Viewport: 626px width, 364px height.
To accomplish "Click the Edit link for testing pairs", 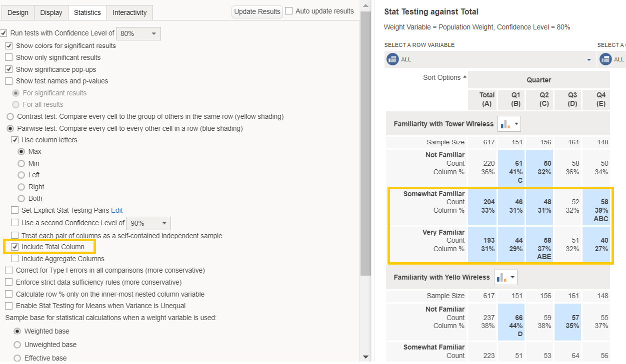I will click(x=116, y=210).
